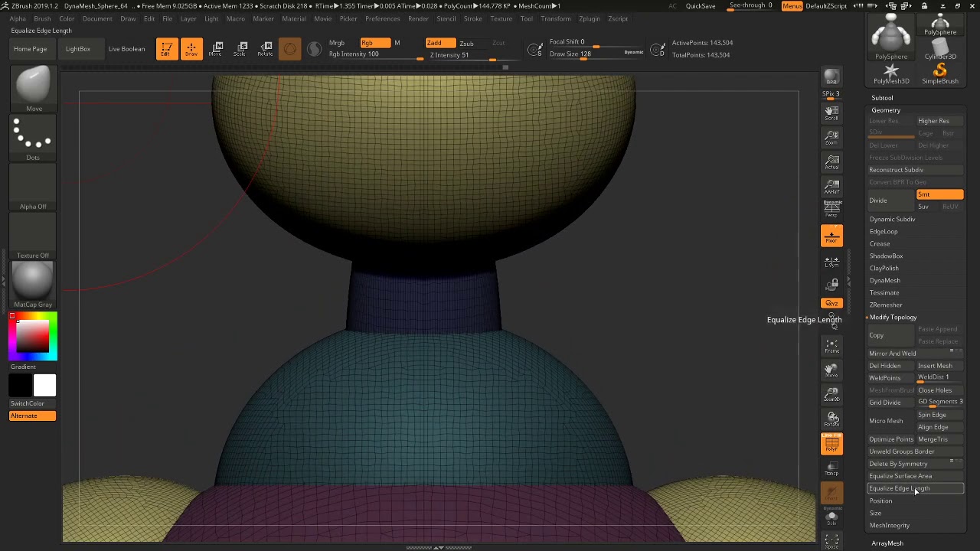Image resolution: width=980 pixels, height=551 pixels.
Task: Click the AAHalf icon
Action: [831, 187]
